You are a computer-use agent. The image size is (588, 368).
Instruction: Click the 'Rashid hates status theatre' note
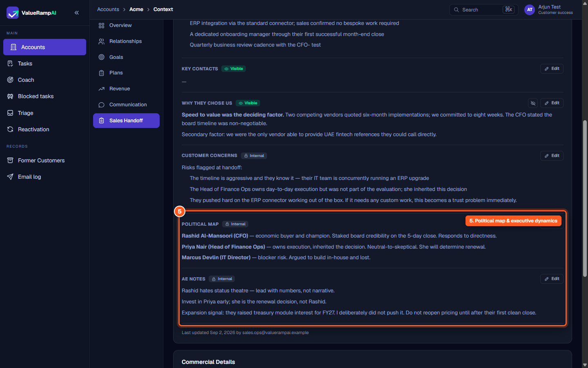click(x=258, y=291)
